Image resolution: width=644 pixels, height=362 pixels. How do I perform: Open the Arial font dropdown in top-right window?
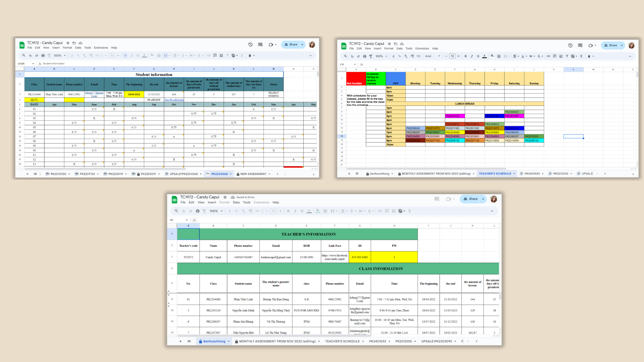[x=433, y=56]
